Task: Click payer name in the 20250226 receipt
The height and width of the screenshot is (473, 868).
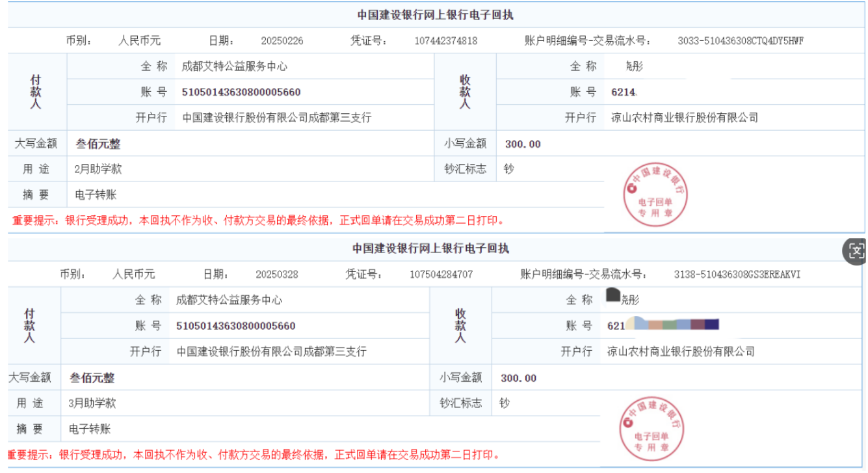Action: (235, 66)
